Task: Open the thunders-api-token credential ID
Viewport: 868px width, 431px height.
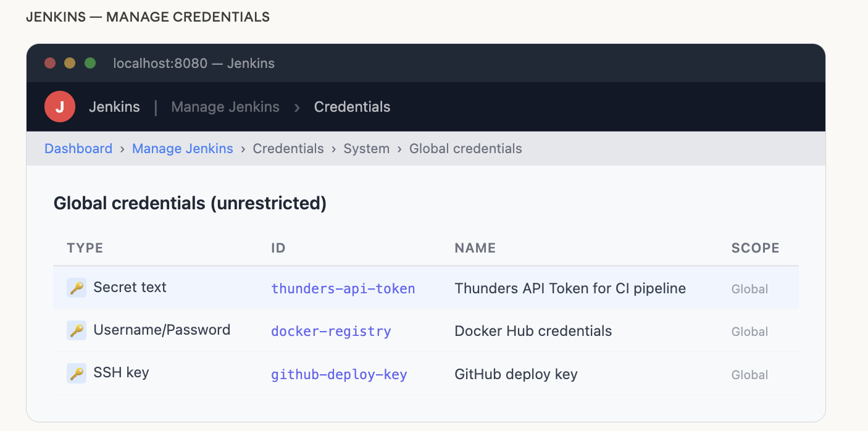Action: 343,288
